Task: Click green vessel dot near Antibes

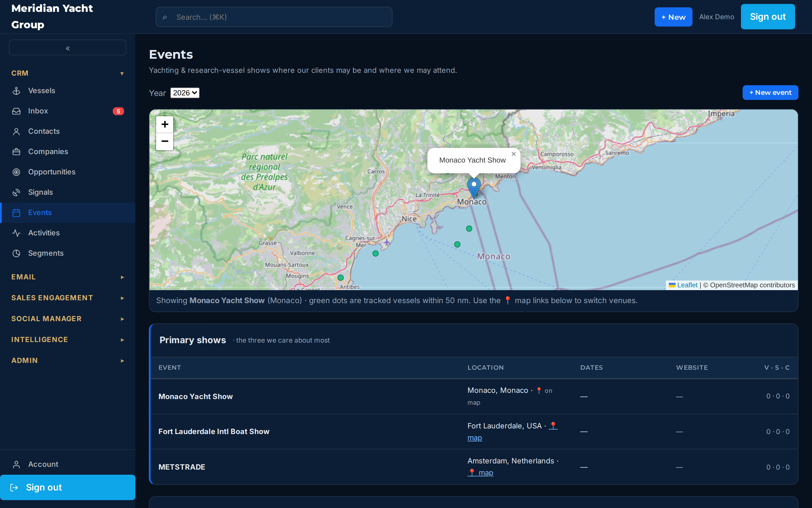Action: (x=341, y=278)
